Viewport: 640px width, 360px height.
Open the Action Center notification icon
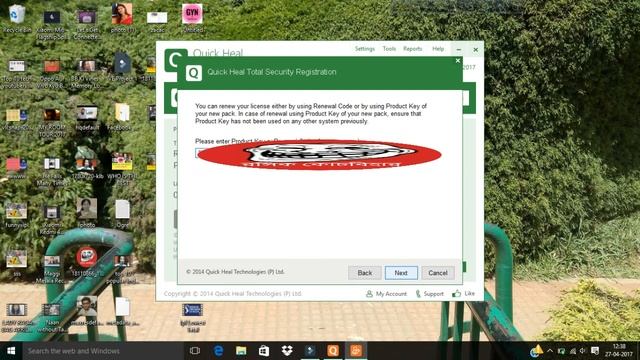tap(595, 351)
